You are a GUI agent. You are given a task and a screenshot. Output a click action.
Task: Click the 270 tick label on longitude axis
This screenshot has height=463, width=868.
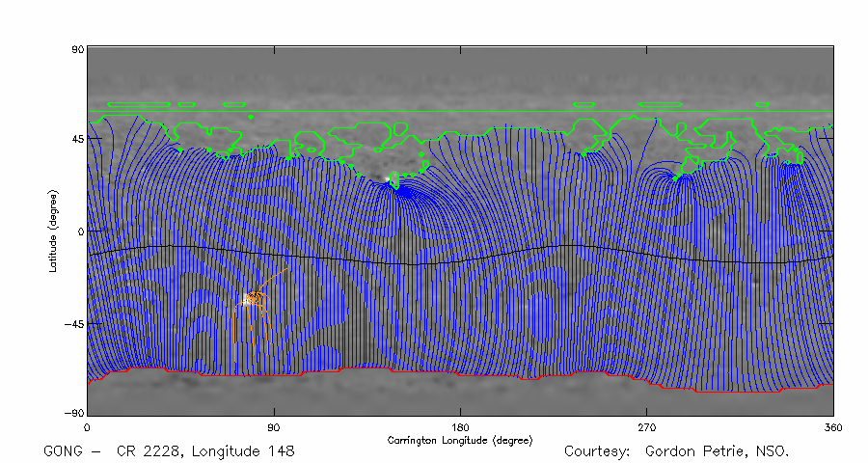coord(646,426)
